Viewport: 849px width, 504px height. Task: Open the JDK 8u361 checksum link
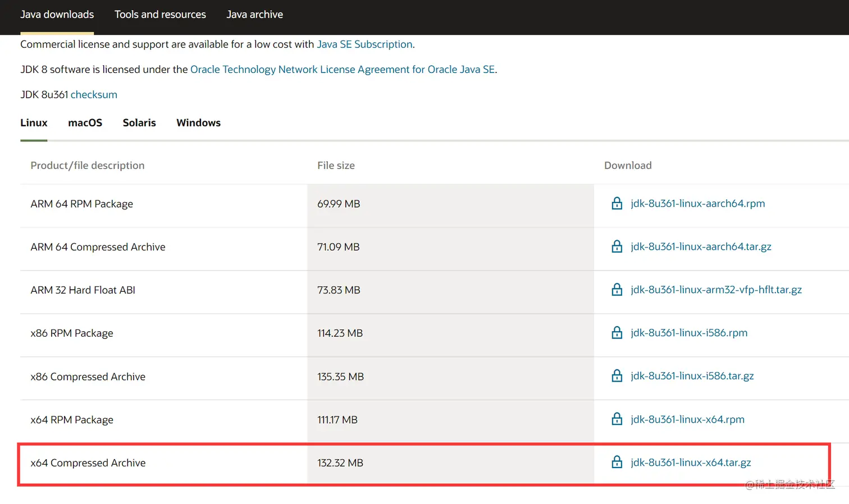(94, 94)
